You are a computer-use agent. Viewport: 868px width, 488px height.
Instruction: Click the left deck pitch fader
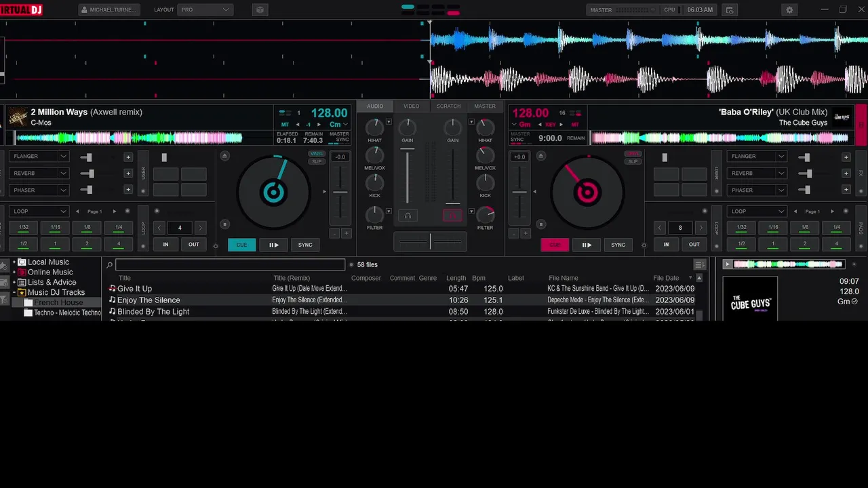tap(340, 192)
